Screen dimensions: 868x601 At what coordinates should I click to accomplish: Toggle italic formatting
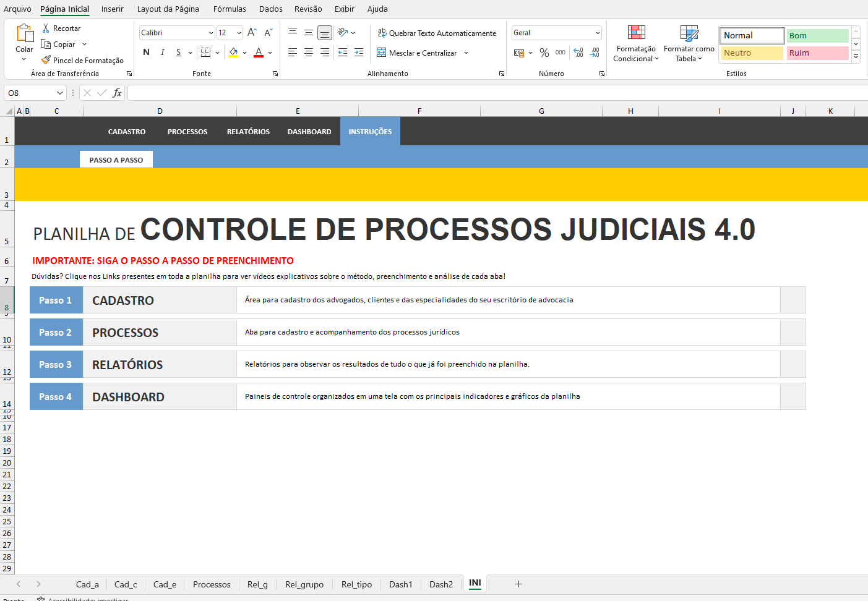pos(162,53)
